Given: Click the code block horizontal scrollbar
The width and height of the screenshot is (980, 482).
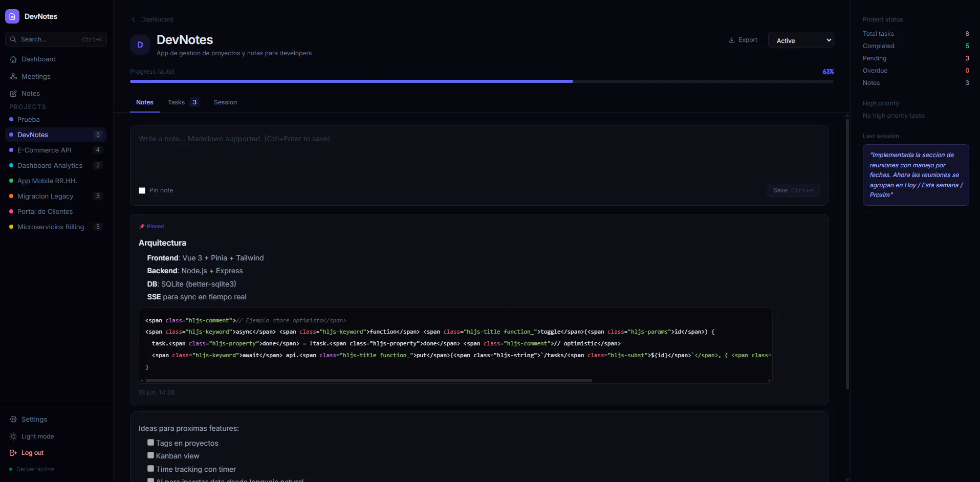Looking at the screenshot, I should (x=368, y=381).
